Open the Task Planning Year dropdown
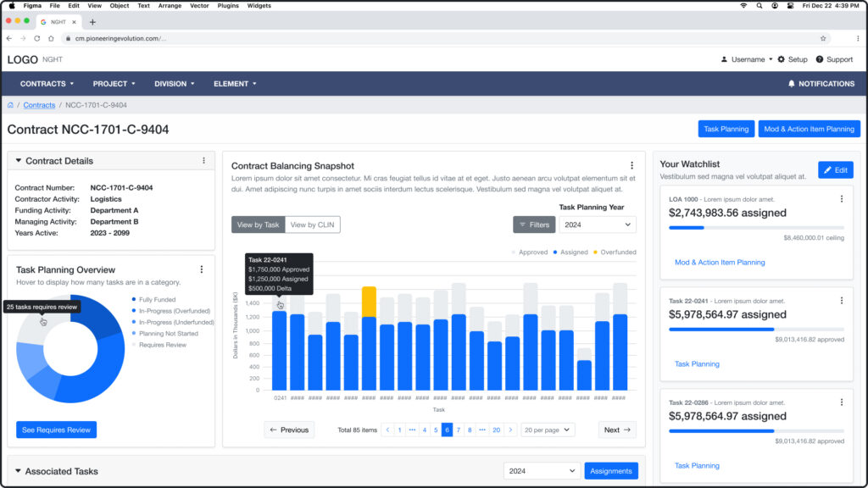 click(x=598, y=225)
